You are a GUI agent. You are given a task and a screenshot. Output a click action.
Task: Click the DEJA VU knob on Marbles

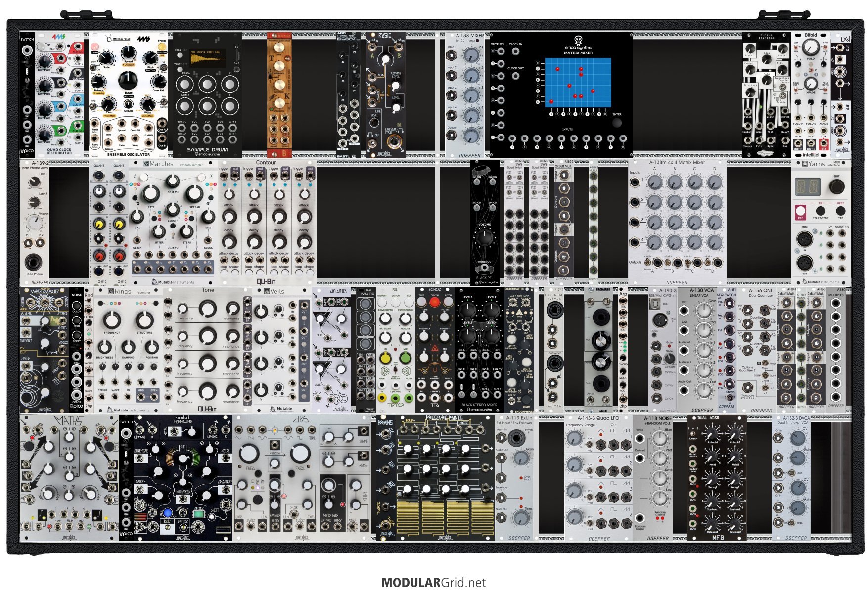click(x=172, y=180)
